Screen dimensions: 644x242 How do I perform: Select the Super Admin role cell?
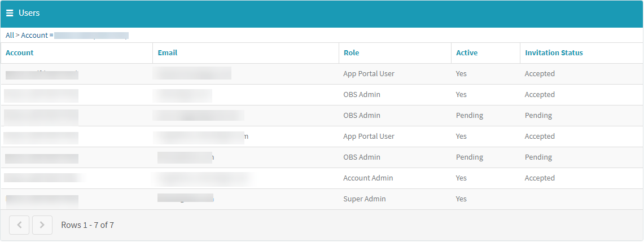(x=365, y=199)
